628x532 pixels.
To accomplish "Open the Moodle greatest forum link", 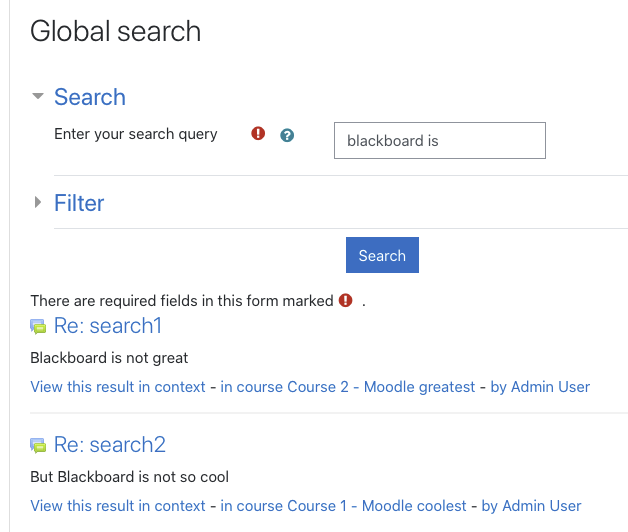I will click(419, 387).
